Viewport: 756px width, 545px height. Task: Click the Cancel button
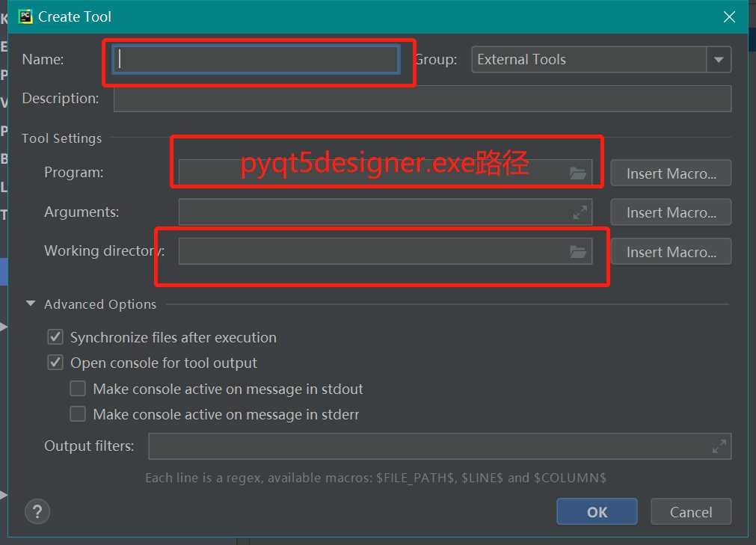tap(691, 512)
